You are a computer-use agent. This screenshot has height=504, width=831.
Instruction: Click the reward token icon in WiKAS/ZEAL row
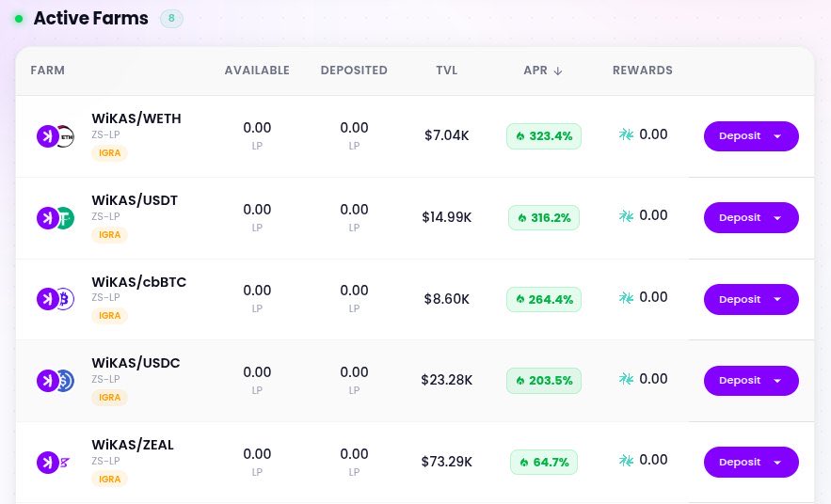click(627, 461)
